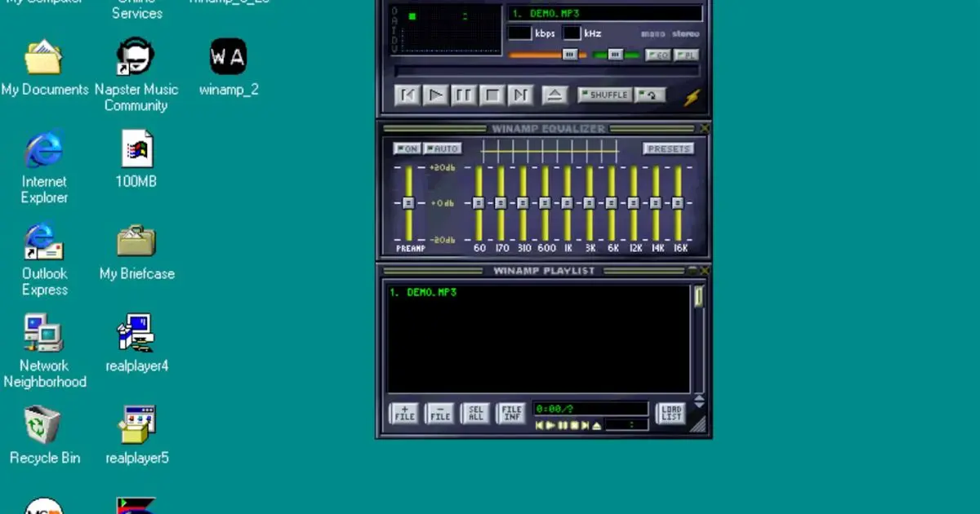Click the PREAMP equalizer slider
This screenshot has height=514, width=980.
408,203
